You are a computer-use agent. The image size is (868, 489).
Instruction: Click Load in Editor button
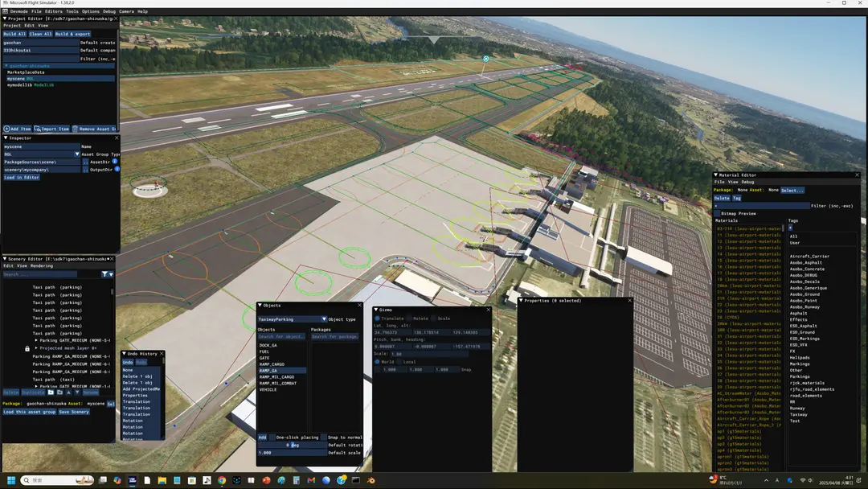tap(22, 177)
